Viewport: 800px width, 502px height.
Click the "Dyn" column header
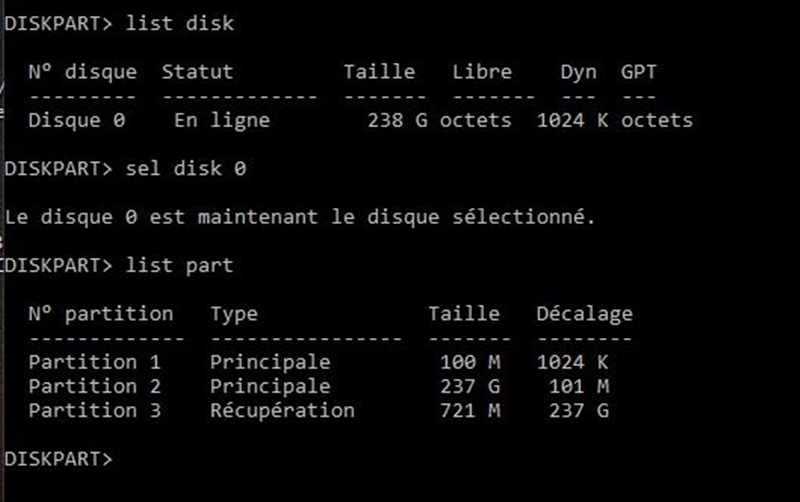[578, 72]
